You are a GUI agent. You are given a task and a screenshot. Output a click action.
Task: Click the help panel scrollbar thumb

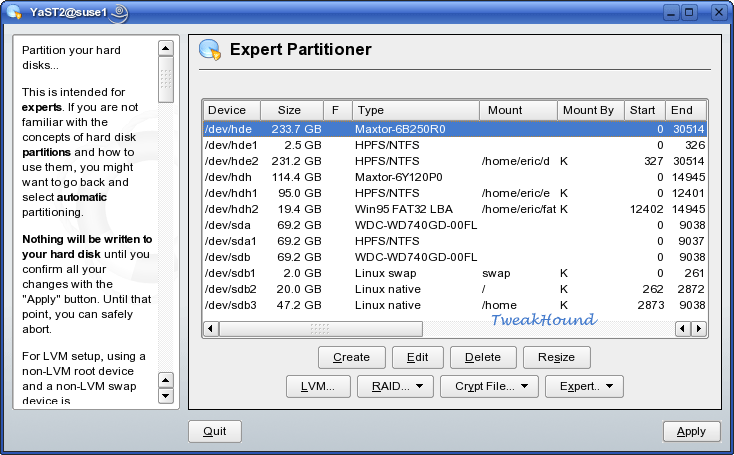(166, 80)
